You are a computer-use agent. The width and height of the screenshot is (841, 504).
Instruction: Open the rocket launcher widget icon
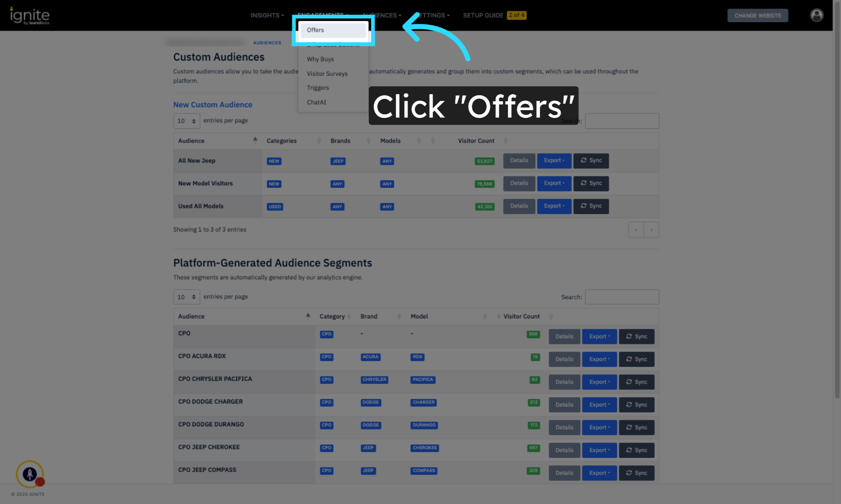point(30,474)
